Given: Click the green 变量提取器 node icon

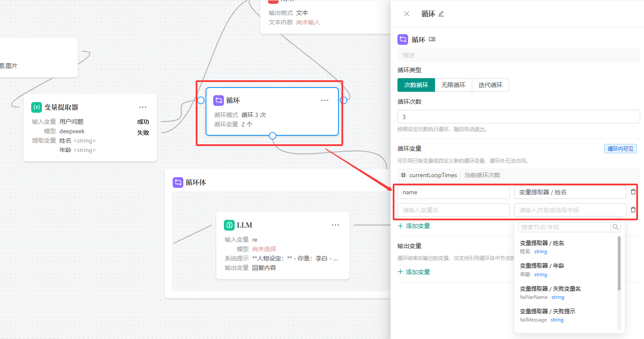Looking at the screenshot, I should [37, 107].
